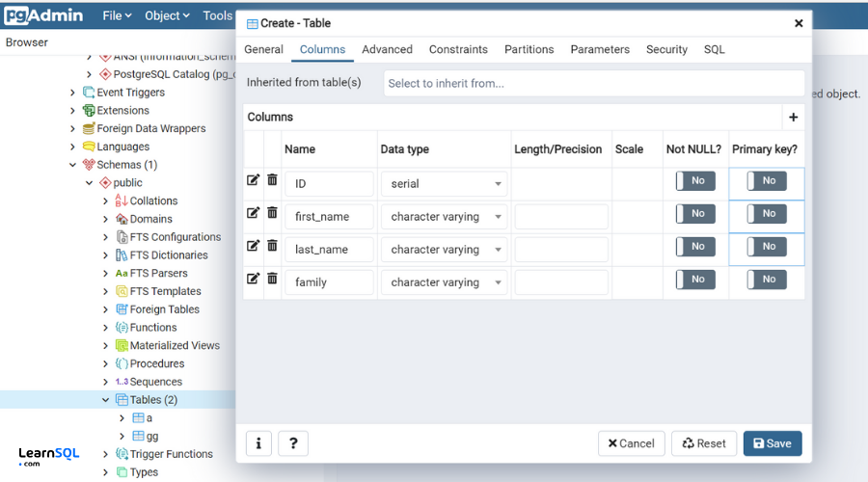The image size is (868, 482).
Task: Toggle Not NULL for last_name column
Action: (695, 246)
